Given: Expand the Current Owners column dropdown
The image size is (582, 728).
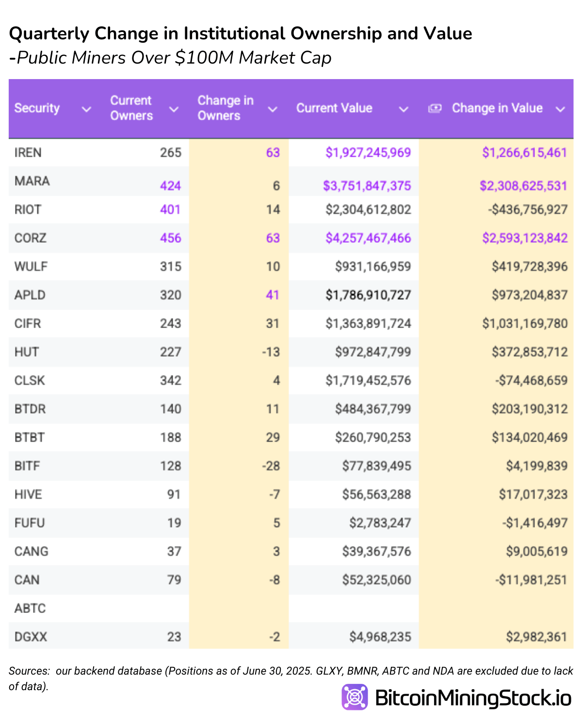Looking at the screenshot, I should click(x=173, y=109).
